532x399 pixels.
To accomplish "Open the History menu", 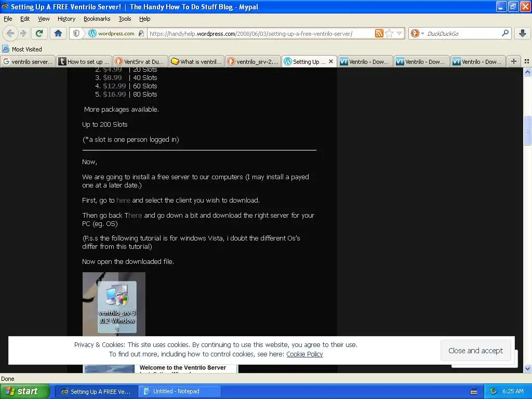I will (x=66, y=19).
